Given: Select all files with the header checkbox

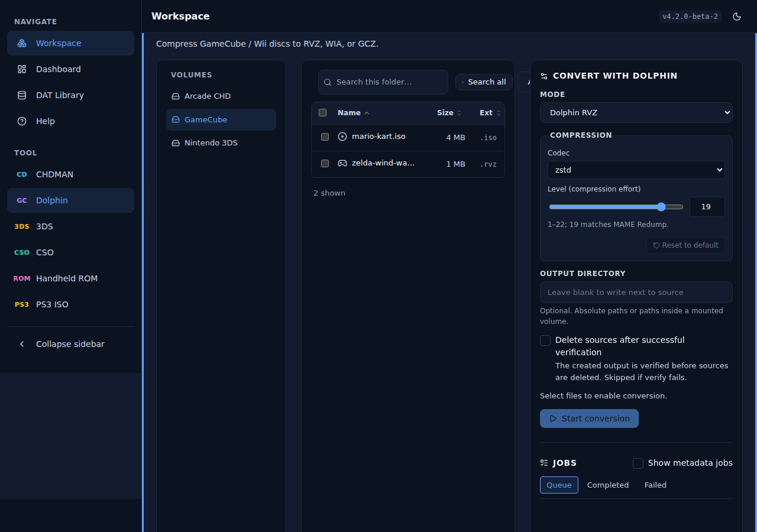Looking at the screenshot, I should click(x=323, y=113).
